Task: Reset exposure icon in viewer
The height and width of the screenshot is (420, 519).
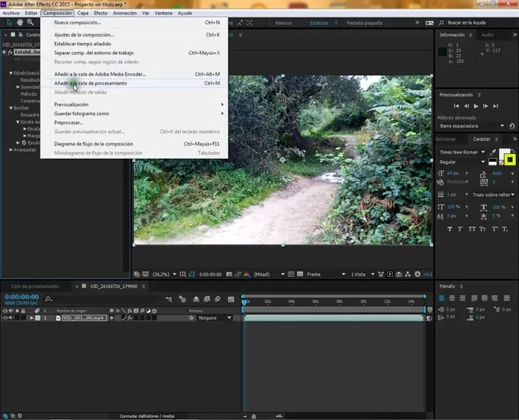Action: (x=418, y=274)
